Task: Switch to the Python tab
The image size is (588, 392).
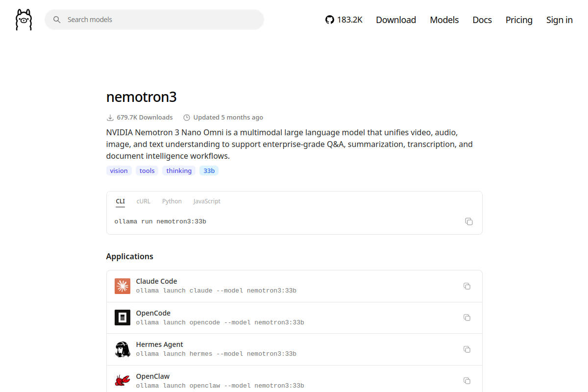Action: click(172, 201)
